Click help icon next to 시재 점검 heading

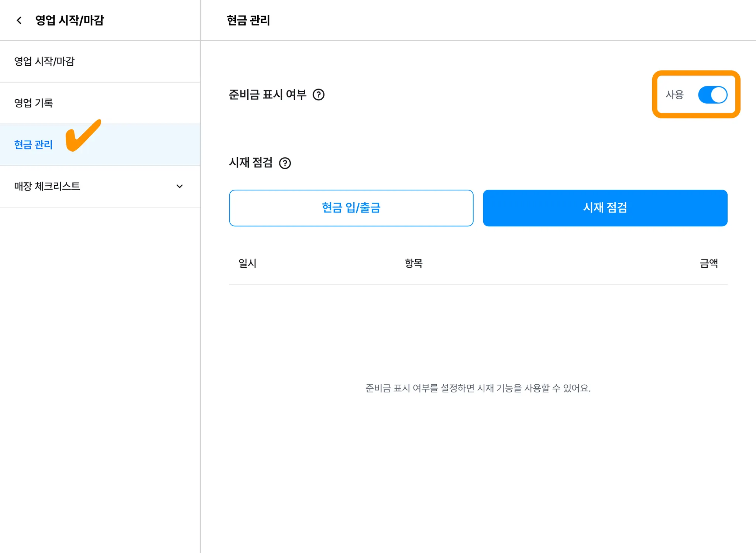(285, 163)
